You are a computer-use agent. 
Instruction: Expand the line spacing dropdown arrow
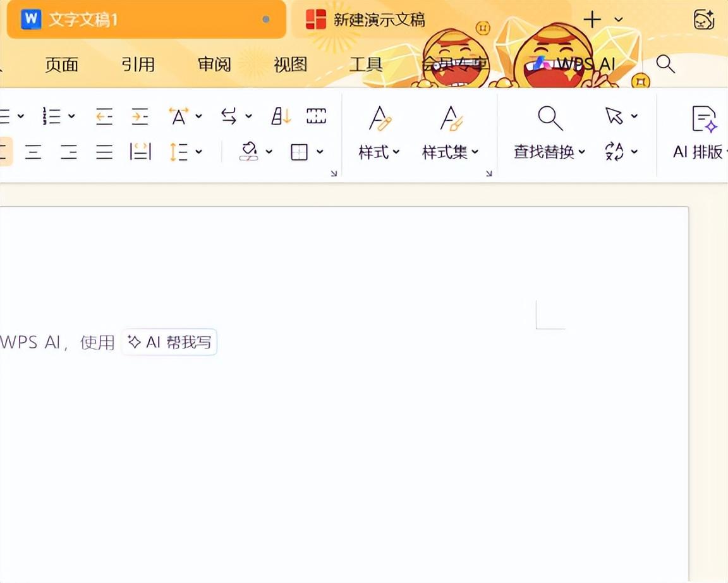pos(199,152)
